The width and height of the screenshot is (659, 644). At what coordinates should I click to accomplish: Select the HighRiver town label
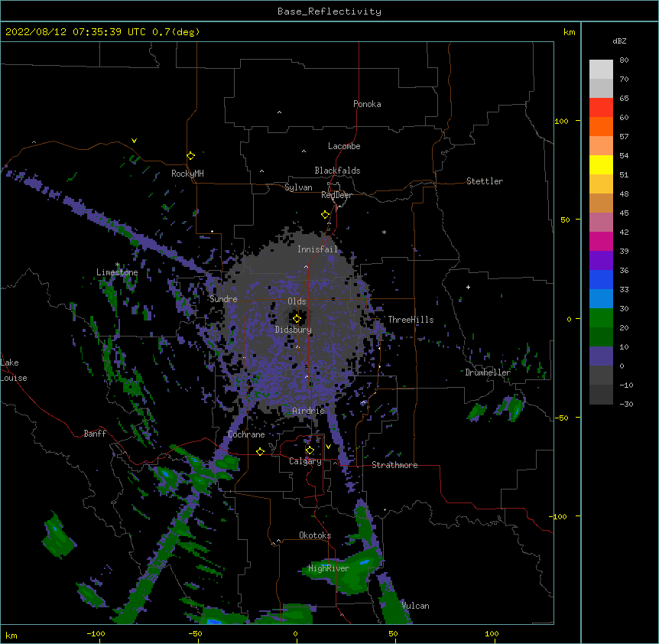pos(329,568)
